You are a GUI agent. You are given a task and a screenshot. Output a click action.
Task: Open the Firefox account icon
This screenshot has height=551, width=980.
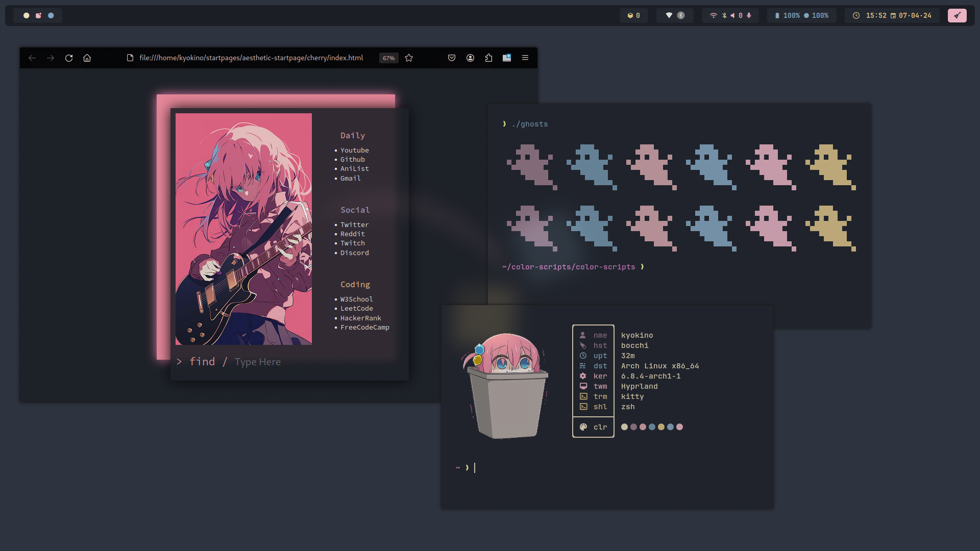pos(470,58)
